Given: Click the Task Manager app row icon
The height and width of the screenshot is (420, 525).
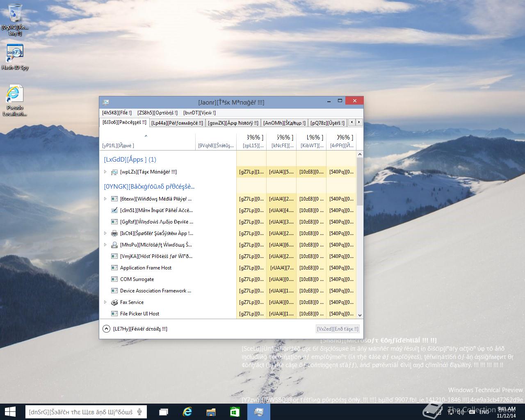Looking at the screenshot, I should [x=114, y=172].
